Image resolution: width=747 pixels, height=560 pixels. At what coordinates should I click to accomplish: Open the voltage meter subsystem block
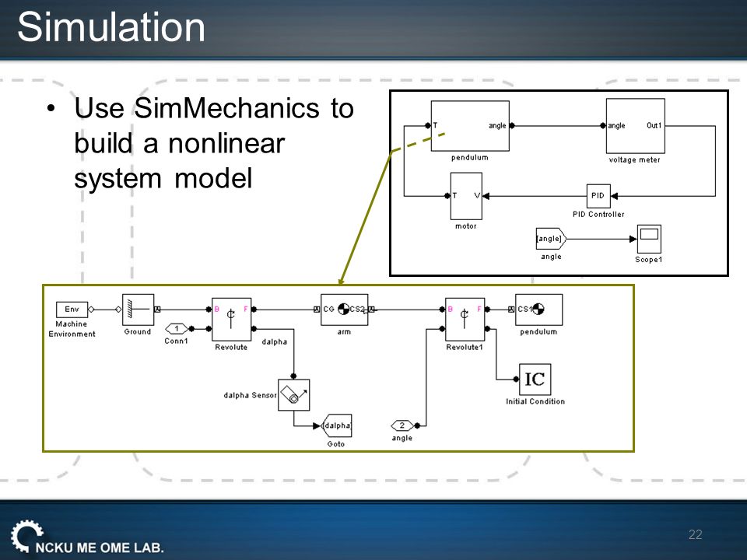point(636,126)
